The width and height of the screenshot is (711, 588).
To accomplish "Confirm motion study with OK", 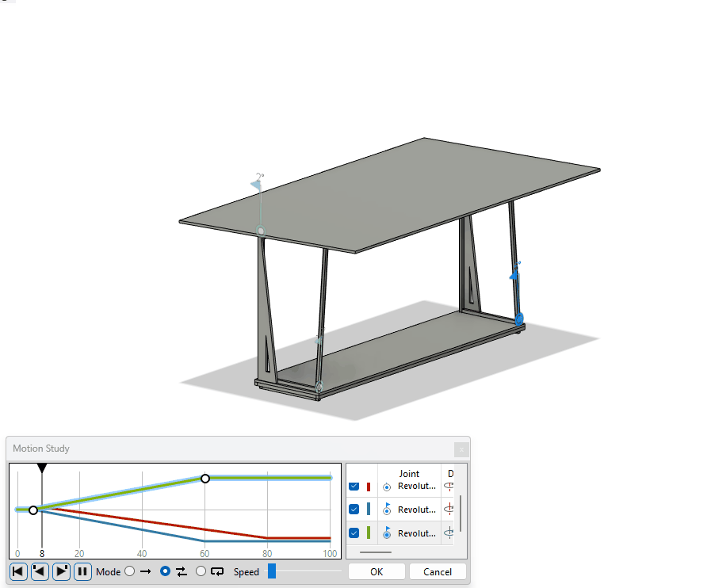I will [x=377, y=571].
